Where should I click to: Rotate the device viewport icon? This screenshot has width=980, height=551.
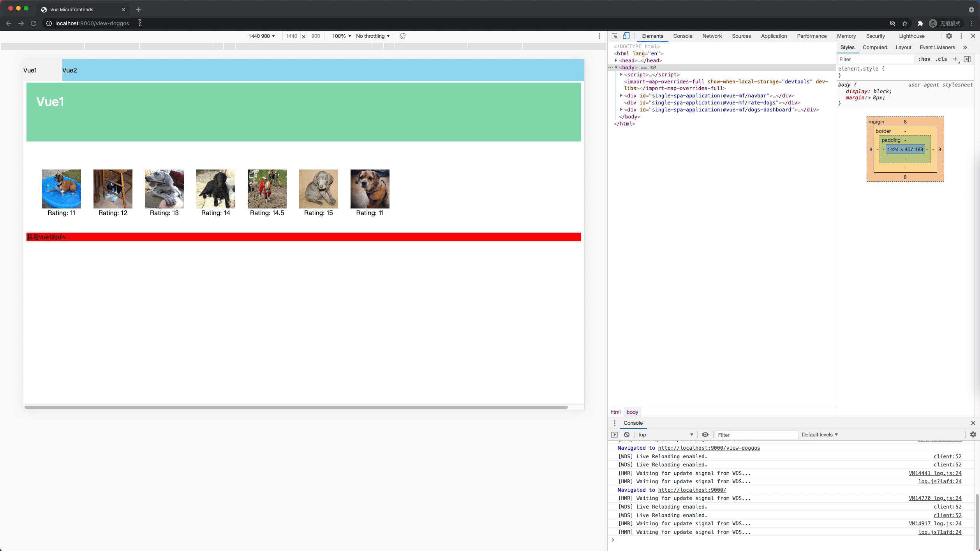click(402, 36)
